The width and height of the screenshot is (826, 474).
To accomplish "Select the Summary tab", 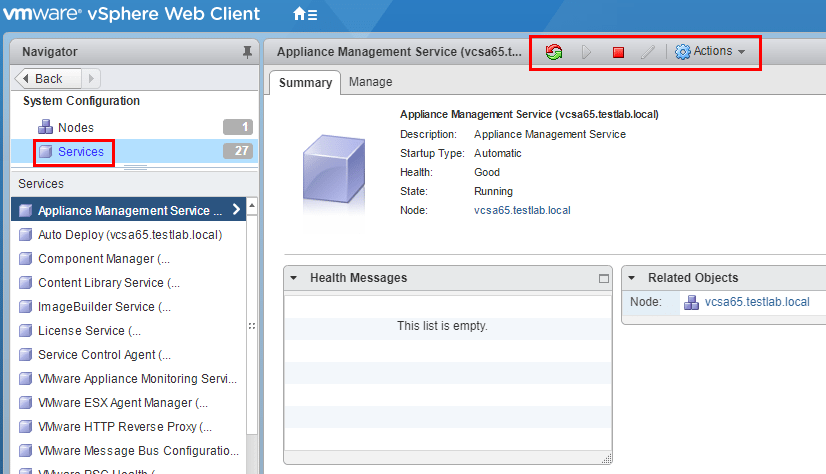I will [x=305, y=82].
